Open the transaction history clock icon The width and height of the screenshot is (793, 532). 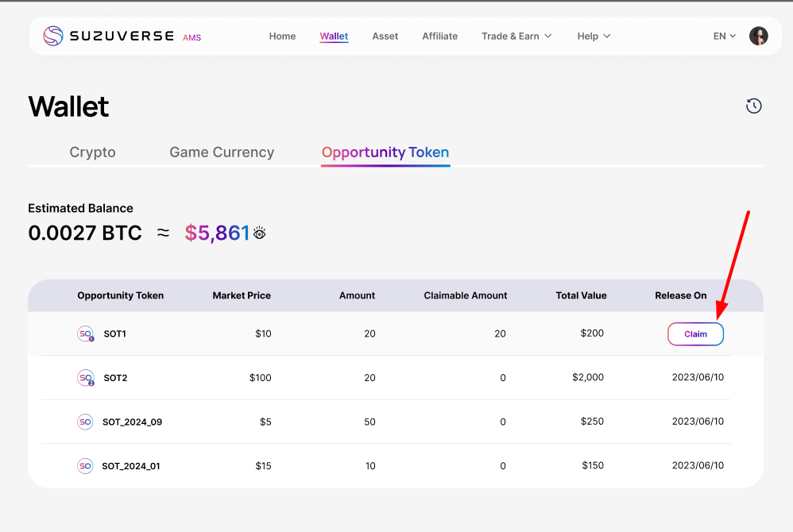pyautogui.click(x=753, y=106)
